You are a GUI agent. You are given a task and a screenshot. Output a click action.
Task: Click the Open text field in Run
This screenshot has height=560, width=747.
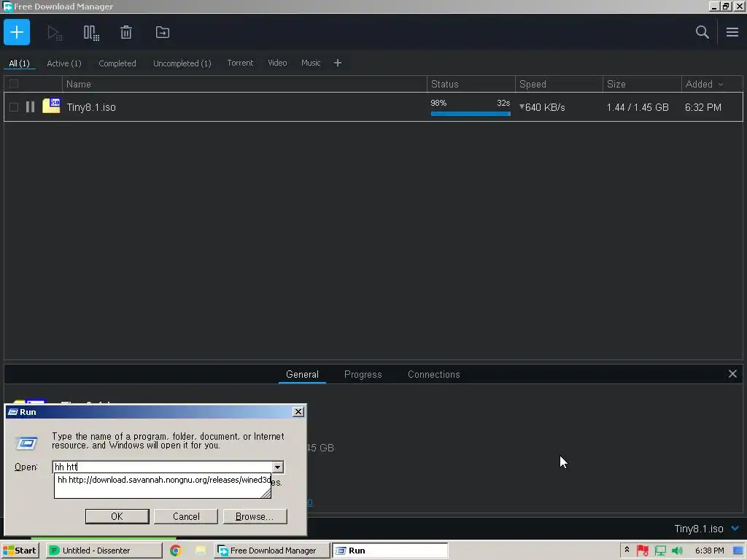click(x=162, y=467)
